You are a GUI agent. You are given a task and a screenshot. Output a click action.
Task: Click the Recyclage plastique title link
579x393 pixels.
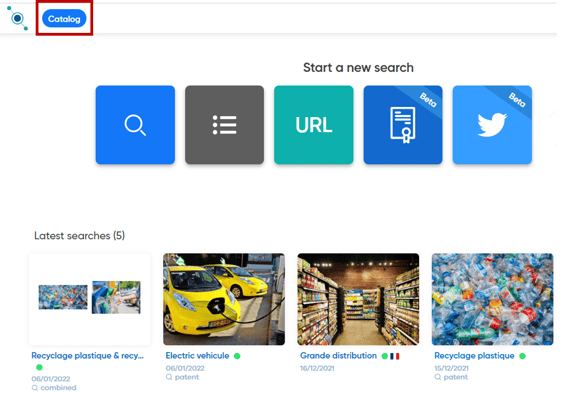point(474,356)
